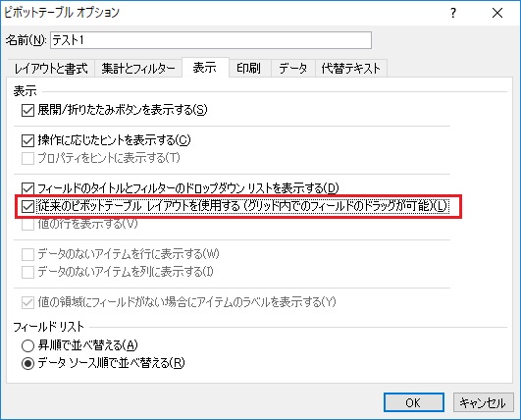Click the フィールド リスト section heading

48,327
